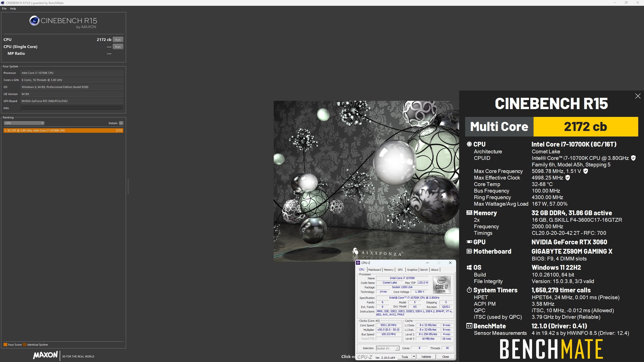
Task: Click the CPU-Z Tools button
Action: (405, 357)
